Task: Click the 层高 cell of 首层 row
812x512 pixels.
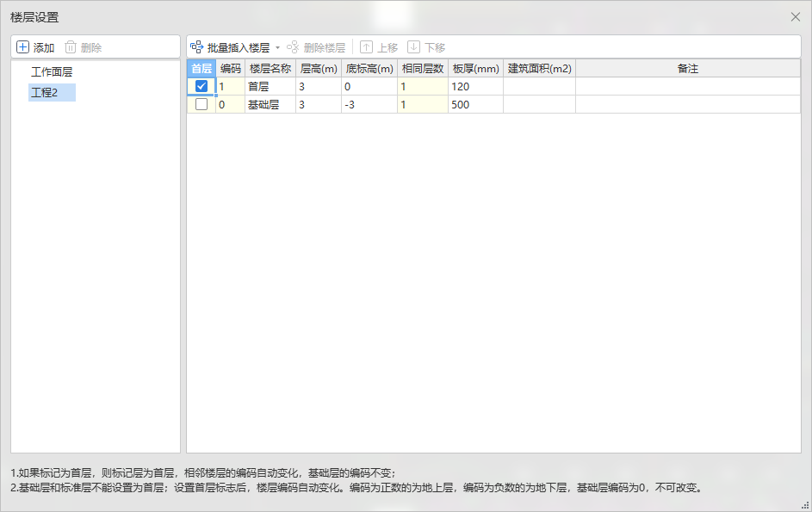Action: pyautogui.click(x=318, y=86)
